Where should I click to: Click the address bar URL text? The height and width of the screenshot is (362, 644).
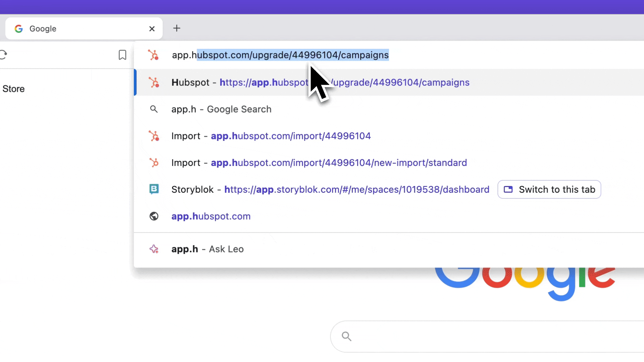tap(280, 55)
